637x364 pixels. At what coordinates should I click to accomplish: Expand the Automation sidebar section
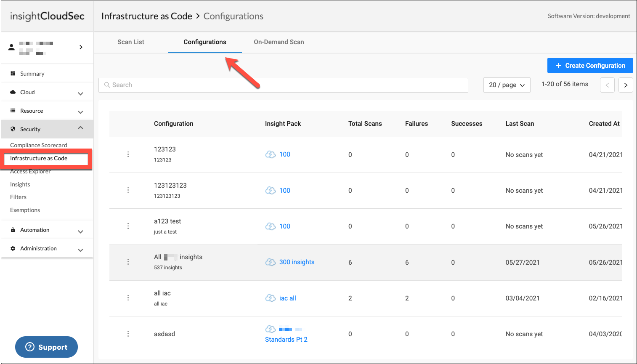point(80,231)
